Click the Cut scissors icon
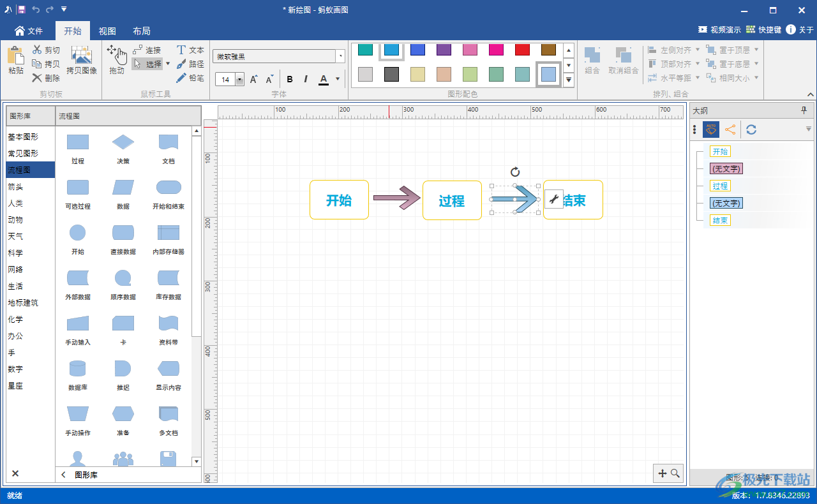 37,50
